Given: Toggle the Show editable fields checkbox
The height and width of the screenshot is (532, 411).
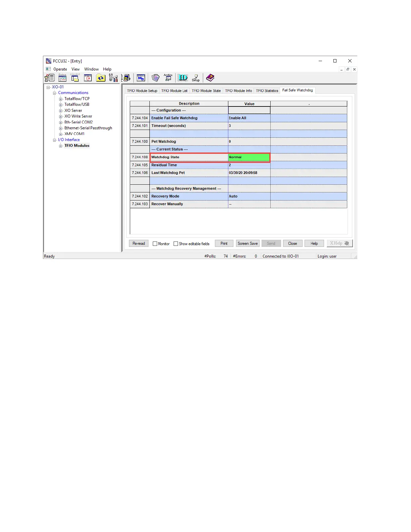Looking at the screenshot, I should [176, 244].
